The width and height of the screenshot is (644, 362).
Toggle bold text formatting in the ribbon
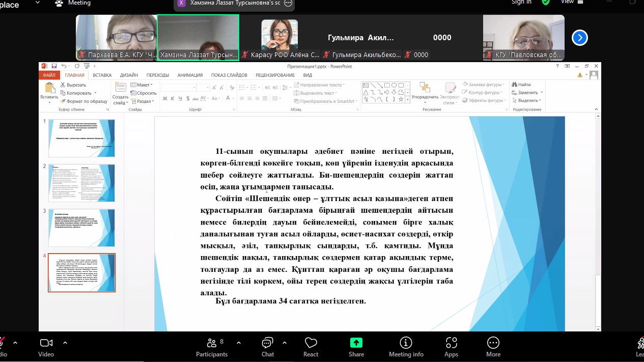165,99
